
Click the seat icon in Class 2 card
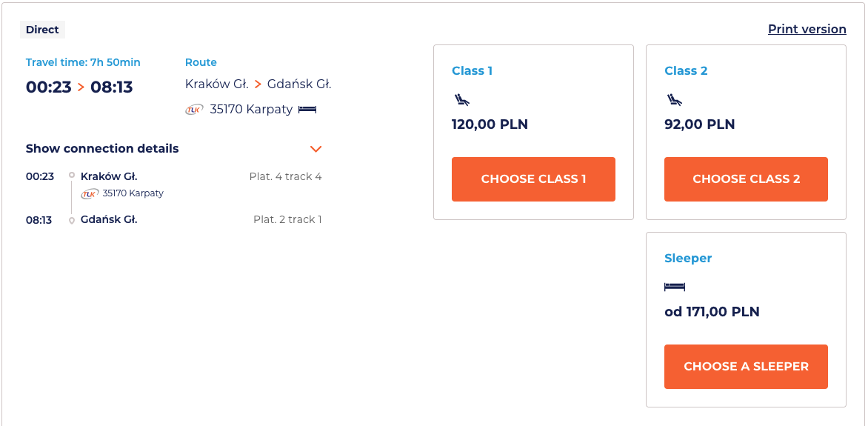[x=674, y=99]
